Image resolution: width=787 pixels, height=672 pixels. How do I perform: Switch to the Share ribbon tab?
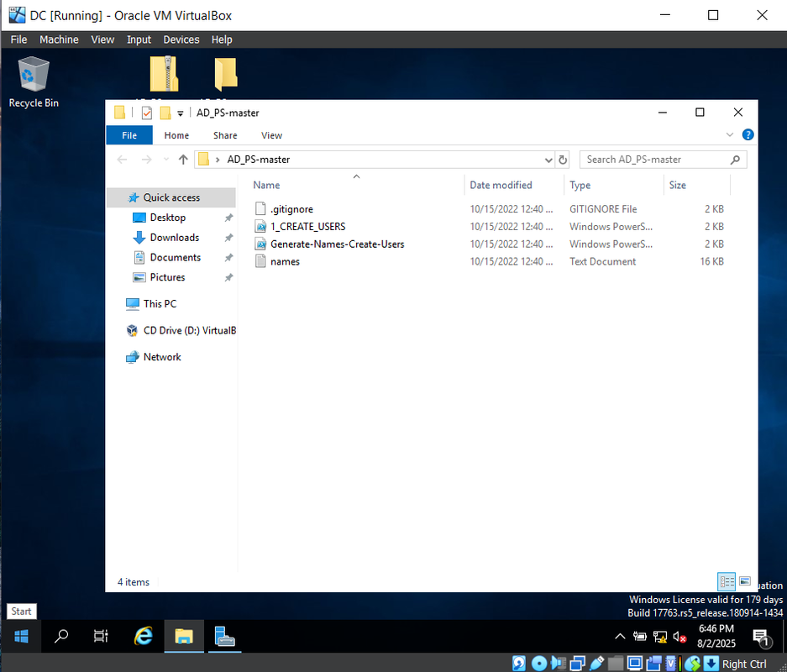coord(225,135)
